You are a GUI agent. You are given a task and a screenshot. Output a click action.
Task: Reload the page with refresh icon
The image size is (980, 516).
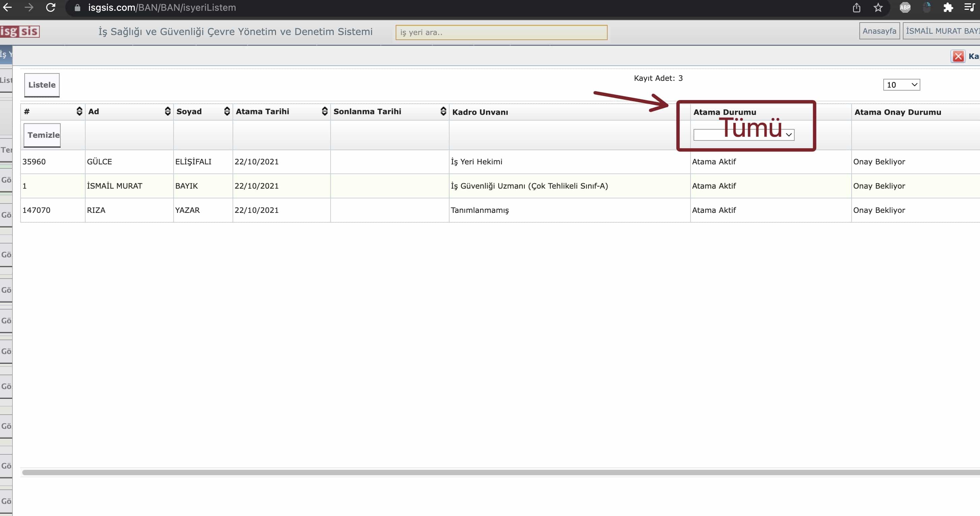[x=51, y=7]
